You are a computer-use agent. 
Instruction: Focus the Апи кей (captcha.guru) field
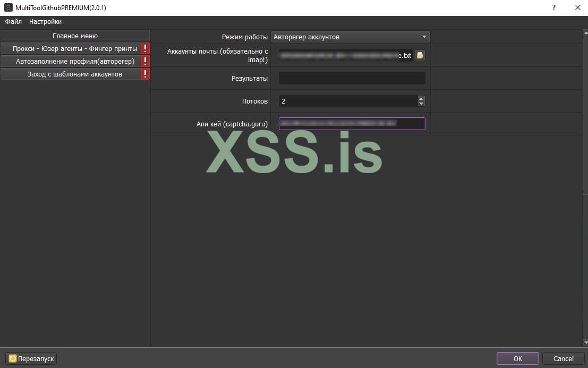[352, 124]
